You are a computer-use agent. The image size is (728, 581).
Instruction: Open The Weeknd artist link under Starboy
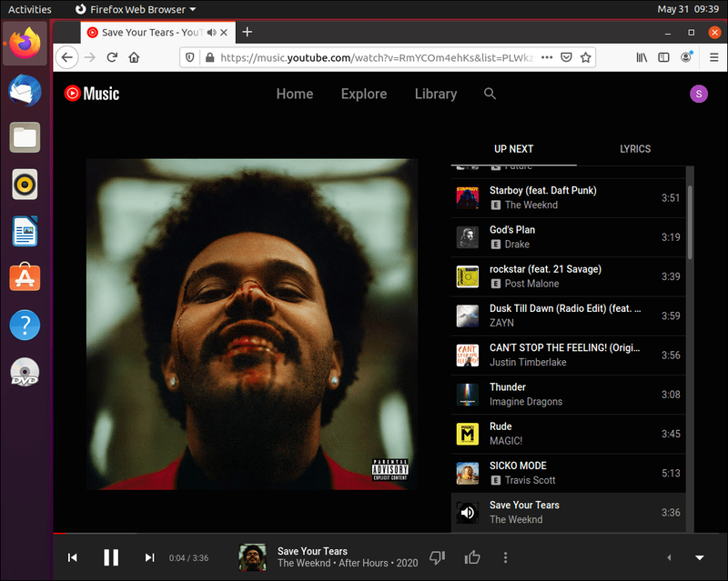click(531, 205)
